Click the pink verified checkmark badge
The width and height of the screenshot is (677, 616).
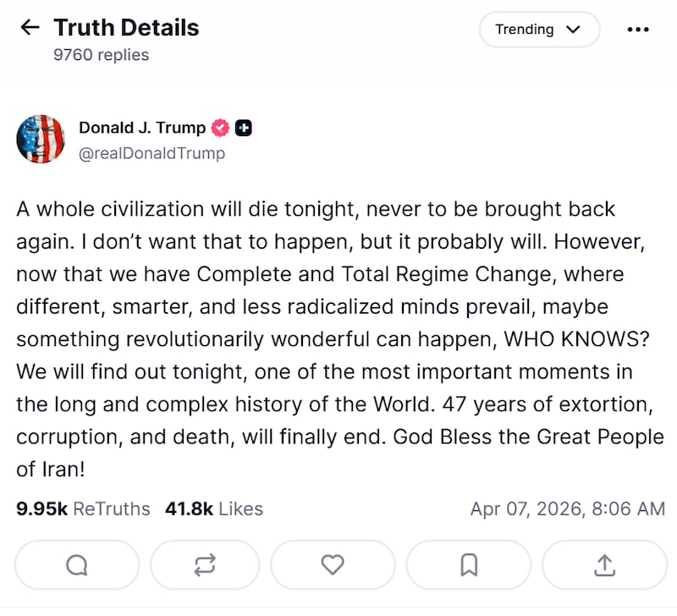coord(219,127)
